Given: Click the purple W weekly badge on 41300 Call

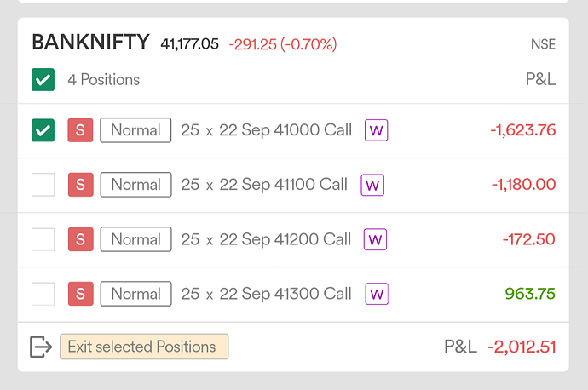Looking at the screenshot, I should tap(377, 294).
